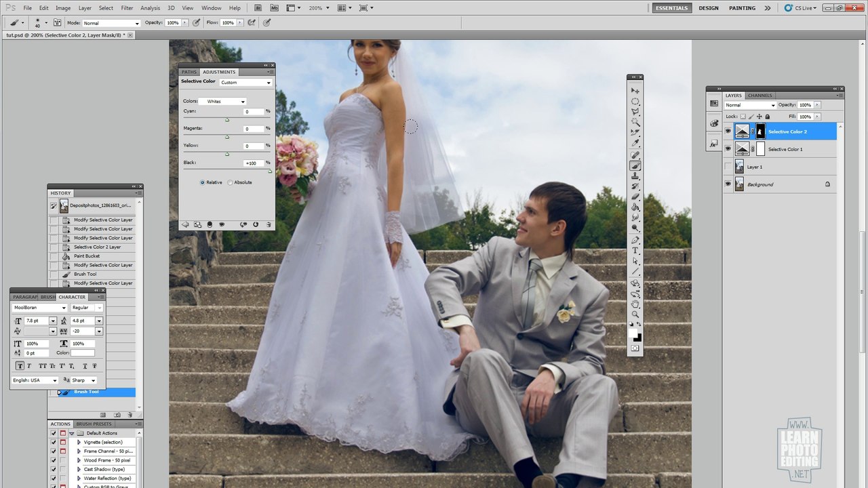This screenshot has width=868, height=488.
Task: Toggle Wood Frame action checkbox
Action: [54, 460]
